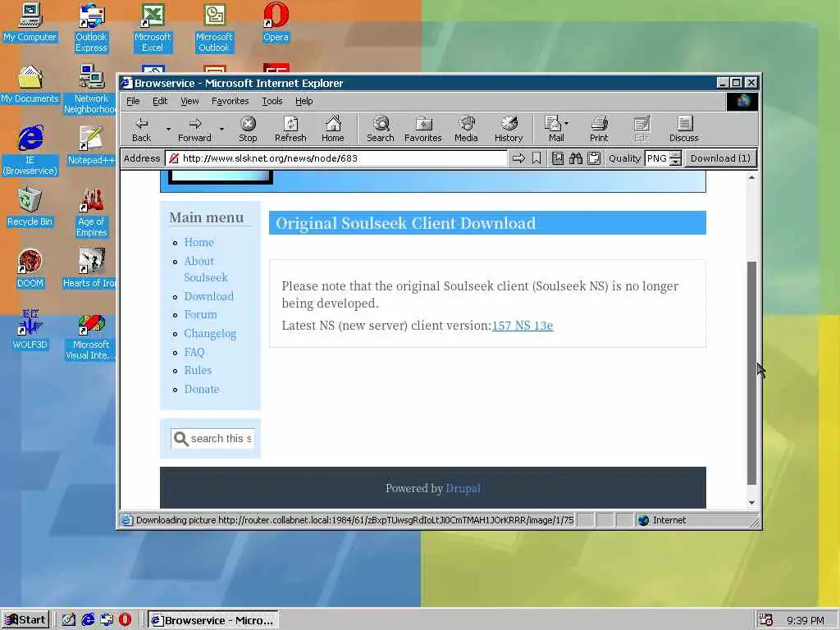Click the bookmark icon beside address bar
The width and height of the screenshot is (840, 630).
coord(536,158)
